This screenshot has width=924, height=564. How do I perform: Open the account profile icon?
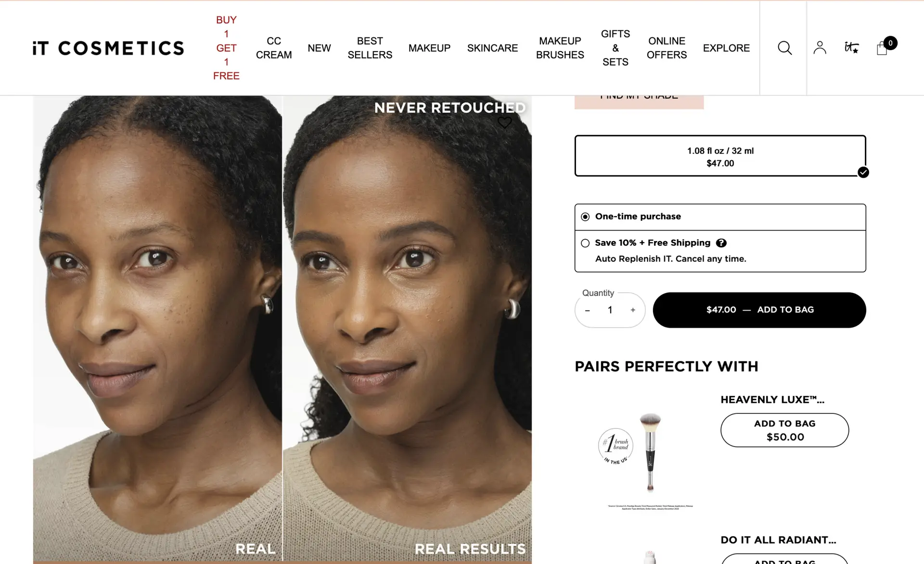click(x=820, y=48)
